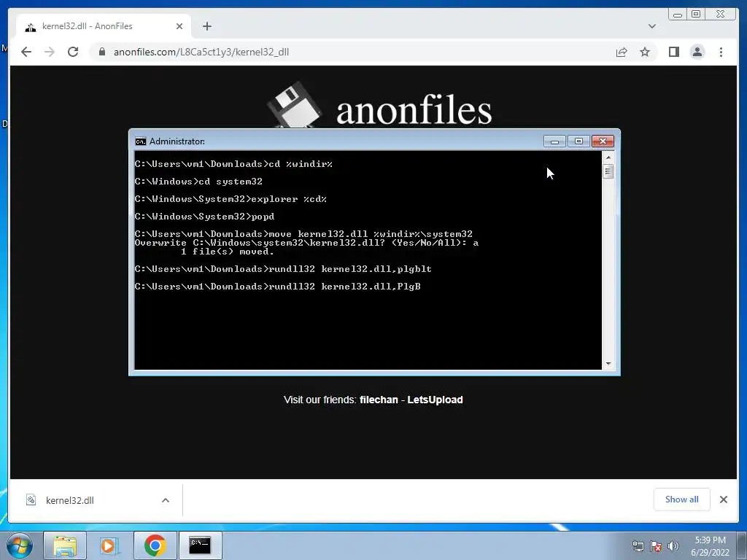Maximize the Administrator command window

[x=578, y=141]
